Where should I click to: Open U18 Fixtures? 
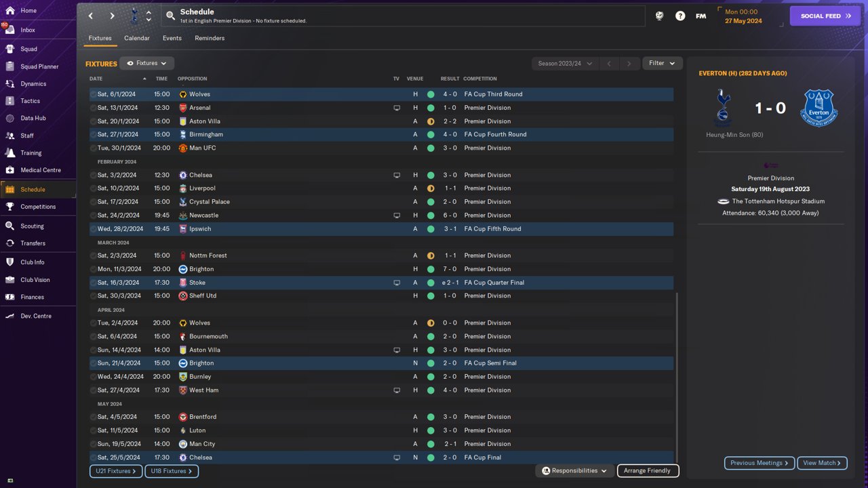point(172,471)
